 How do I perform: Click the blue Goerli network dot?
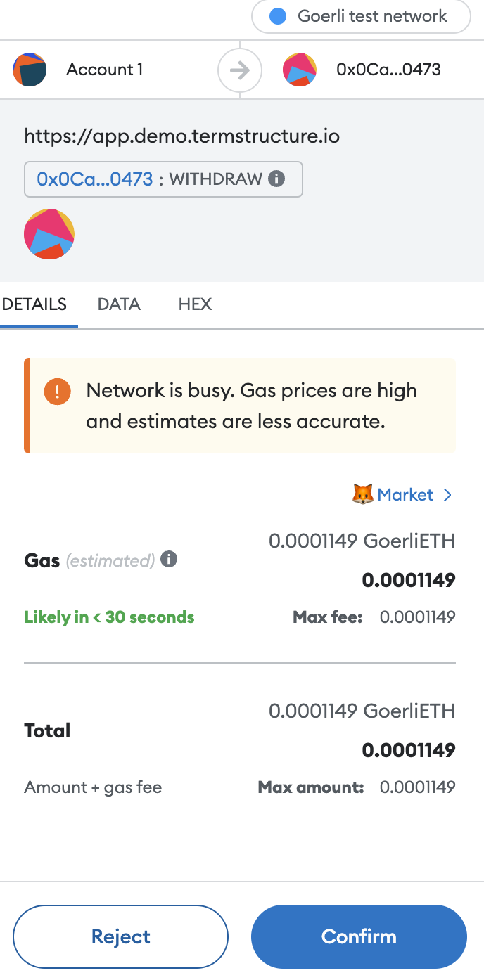click(278, 16)
